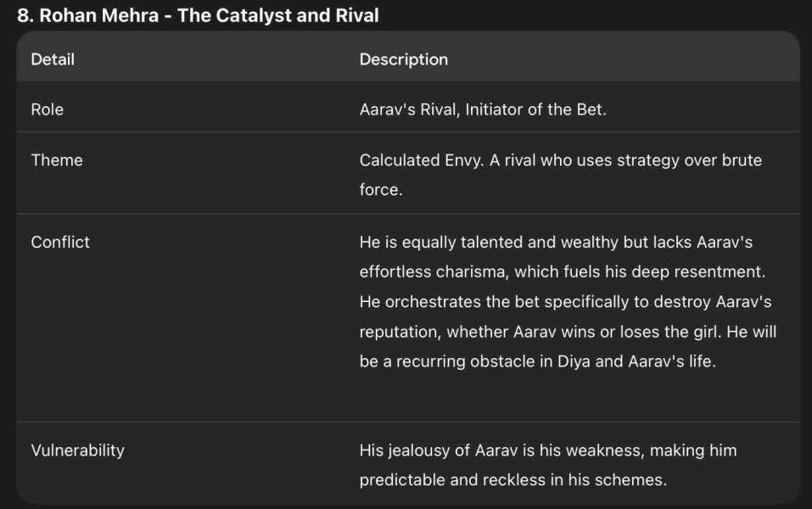Click the heading "8. Rohan Mehra - The Catalyst and Rival"

[x=198, y=15]
